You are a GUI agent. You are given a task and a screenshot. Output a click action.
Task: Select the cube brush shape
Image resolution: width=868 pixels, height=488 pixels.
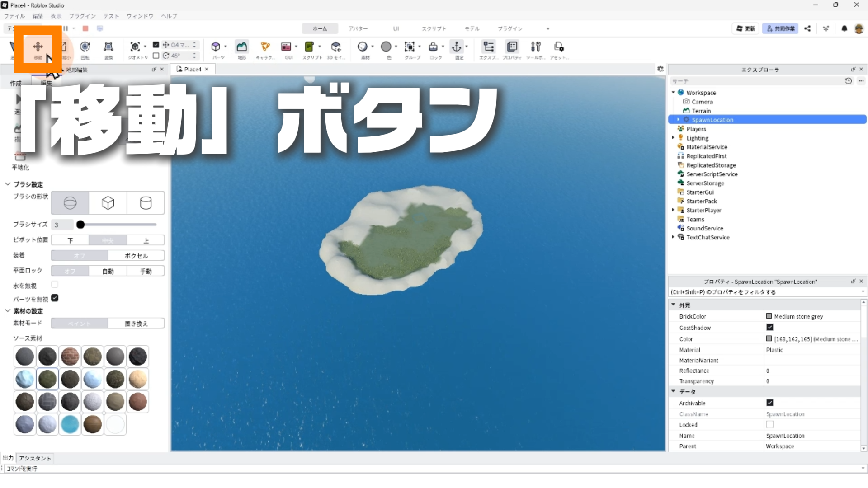[108, 203]
